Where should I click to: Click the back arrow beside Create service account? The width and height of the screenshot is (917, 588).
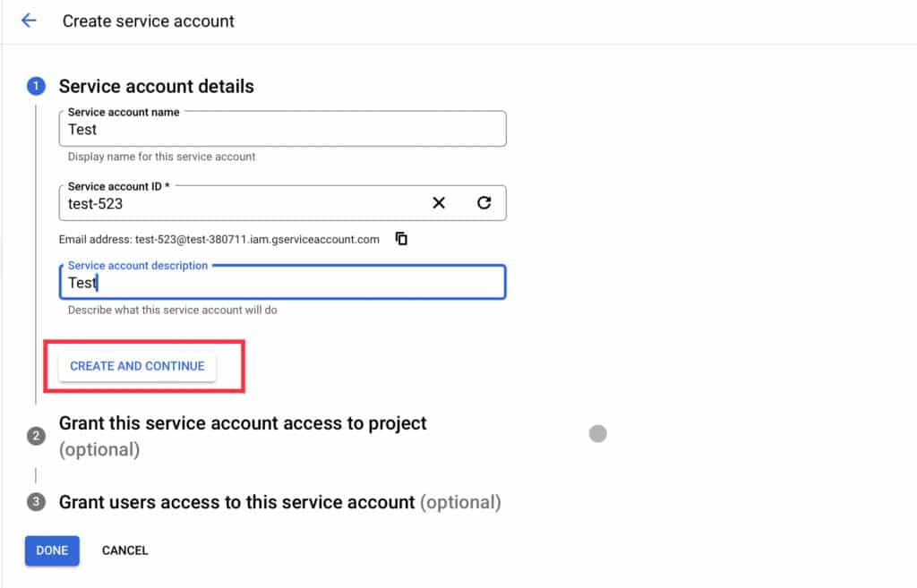(x=29, y=21)
